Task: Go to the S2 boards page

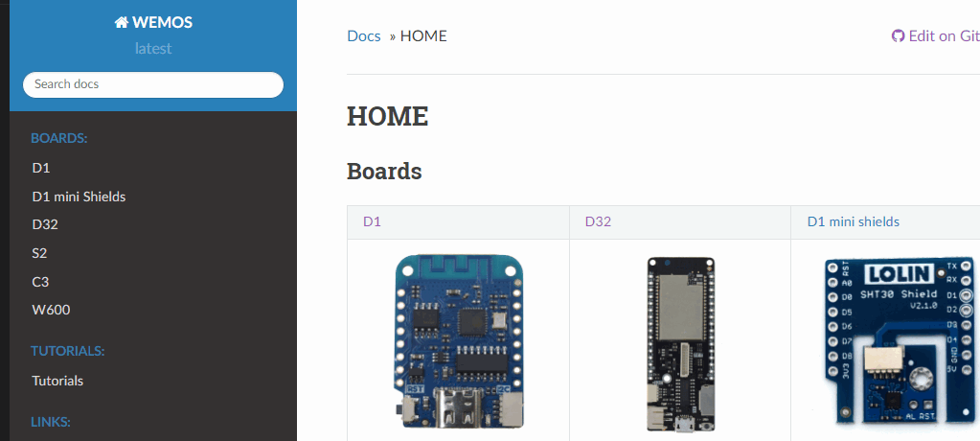Action: pos(39,253)
